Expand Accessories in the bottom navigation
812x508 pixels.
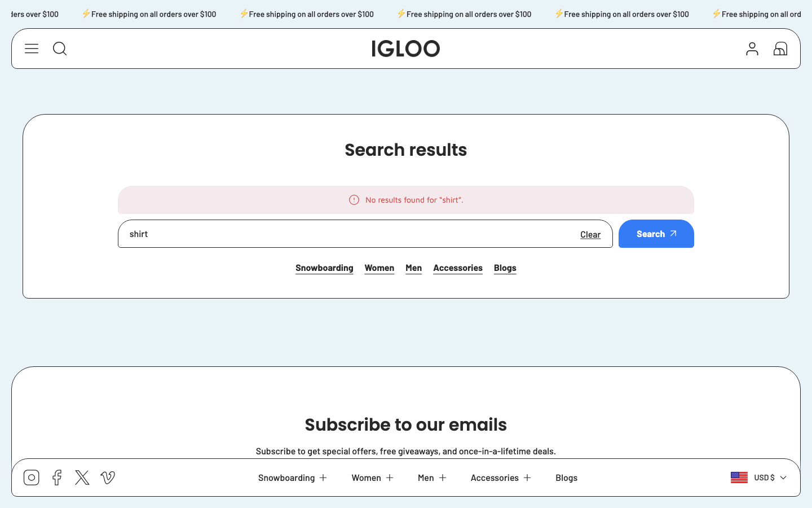[501, 478]
